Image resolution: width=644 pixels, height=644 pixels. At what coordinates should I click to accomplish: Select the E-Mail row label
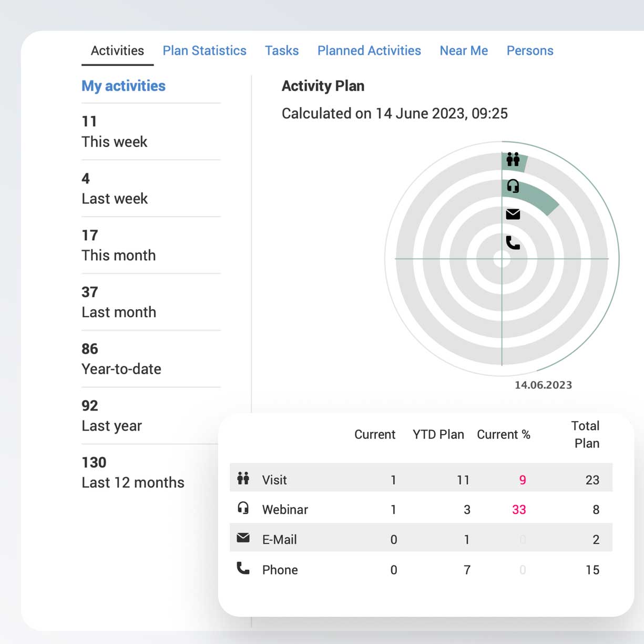279,539
